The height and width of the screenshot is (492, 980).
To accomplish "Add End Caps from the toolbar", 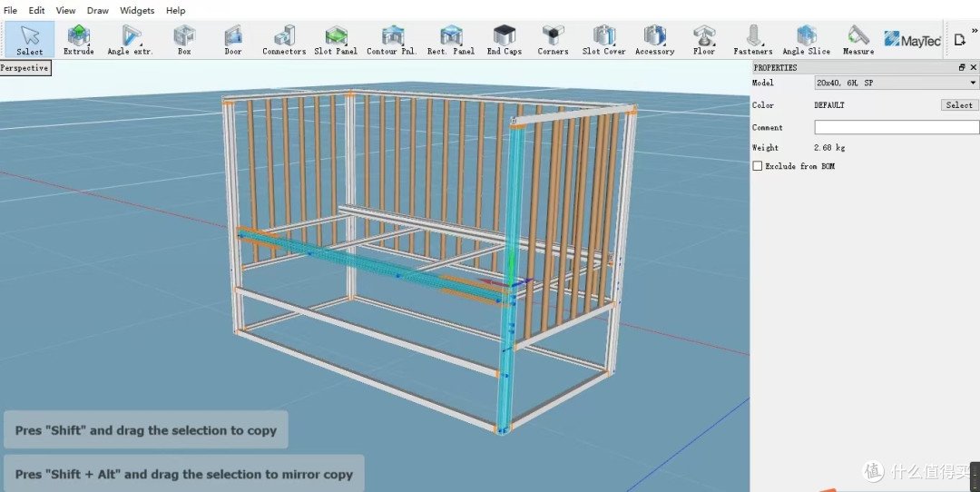I will coord(505,39).
